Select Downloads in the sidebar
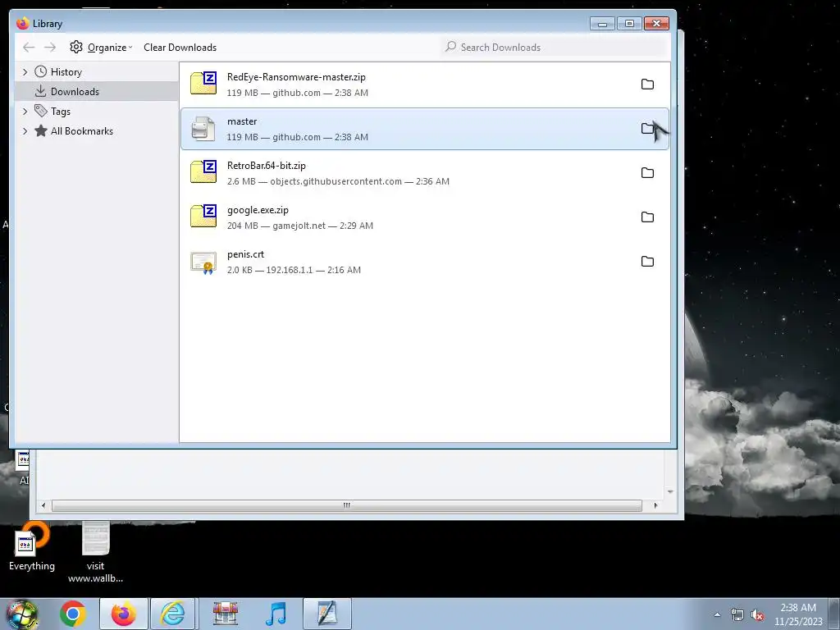The width and height of the screenshot is (840, 630). tap(97, 92)
